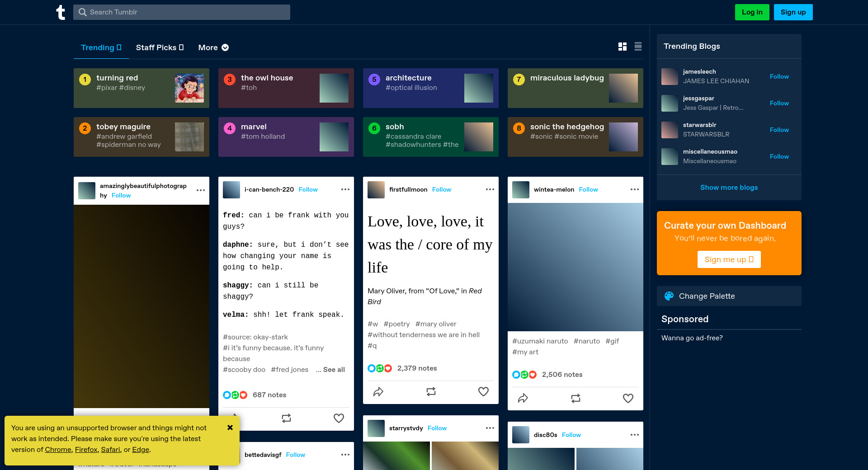
Task: Follow starrystvdy from post header
Action: click(x=437, y=428)
